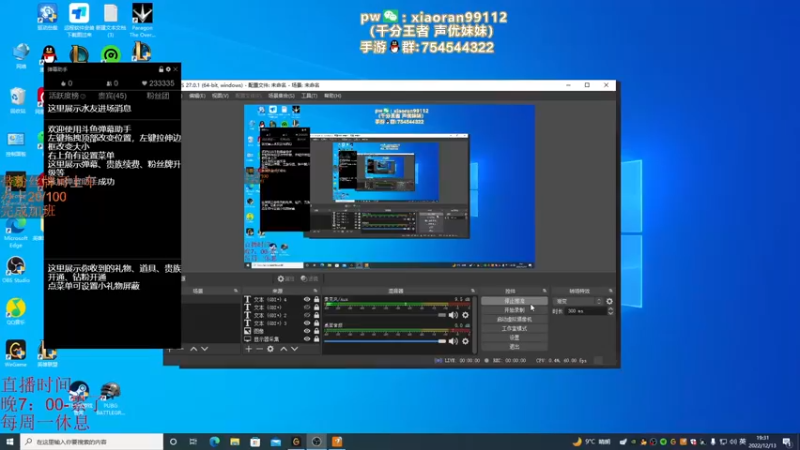Open View menu in OBS menu bar
Screen dimensions: 800x450
[220, 96]
